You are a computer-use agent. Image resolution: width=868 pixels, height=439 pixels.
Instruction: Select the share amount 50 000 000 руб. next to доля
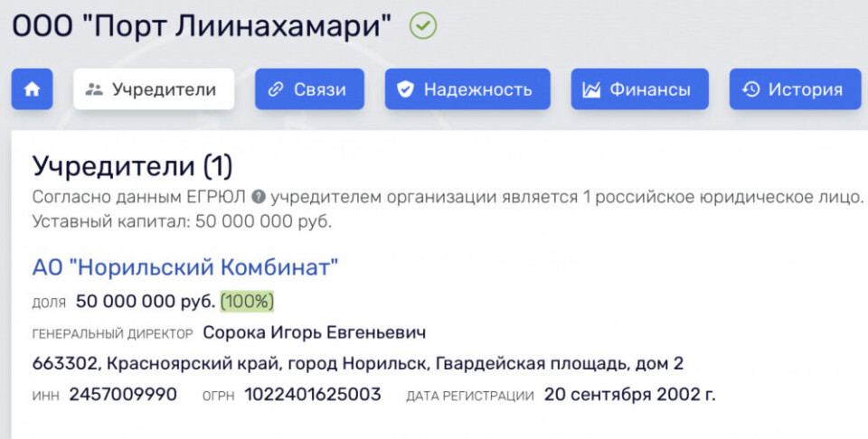click(146, 301)
